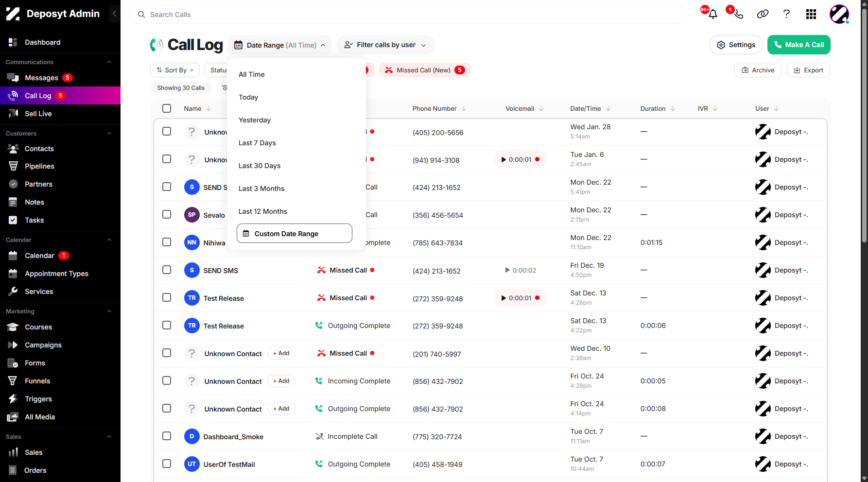
Task: Open Funnels in the sidebar
Action: 37,381
